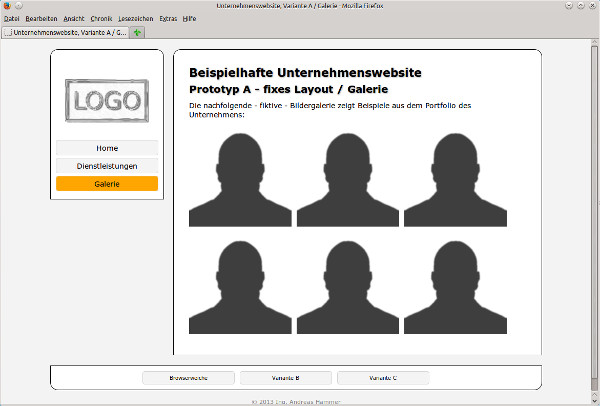The width and height of the screenshot is (600, 406).
Task: Switch to Variante B
Action: click(x=285, y=378)
